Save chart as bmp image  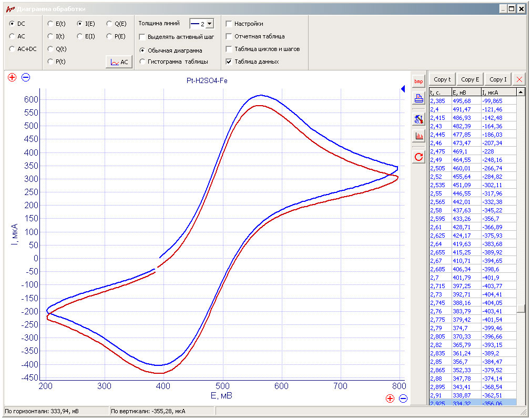point(418,81)
